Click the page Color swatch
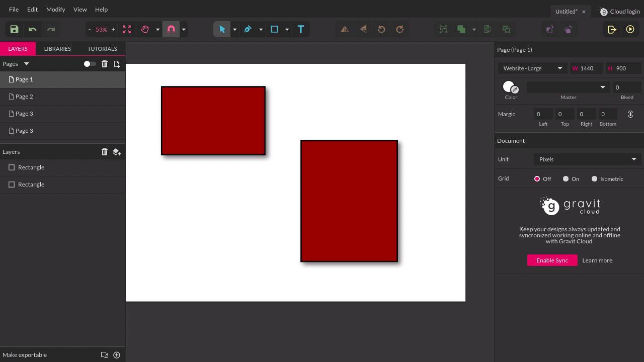Image resolution: width=644 pixels, height=362 pixels. point(509,87)
